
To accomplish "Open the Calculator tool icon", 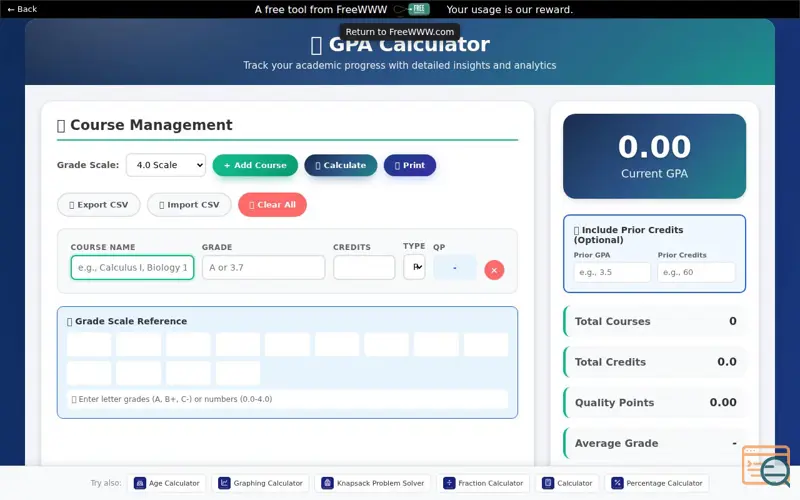I will (548, 483).
